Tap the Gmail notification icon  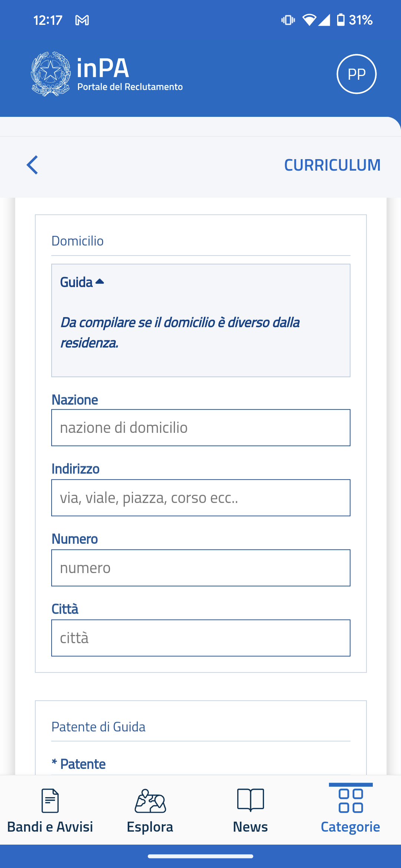point(82,20)
